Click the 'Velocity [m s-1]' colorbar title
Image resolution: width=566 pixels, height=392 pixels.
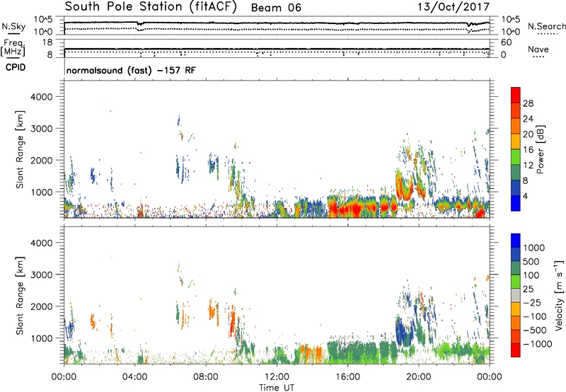559,295
